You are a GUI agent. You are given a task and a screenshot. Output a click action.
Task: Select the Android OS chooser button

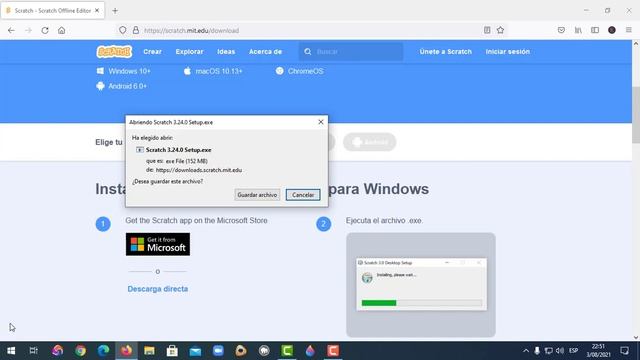click(369, 142)
